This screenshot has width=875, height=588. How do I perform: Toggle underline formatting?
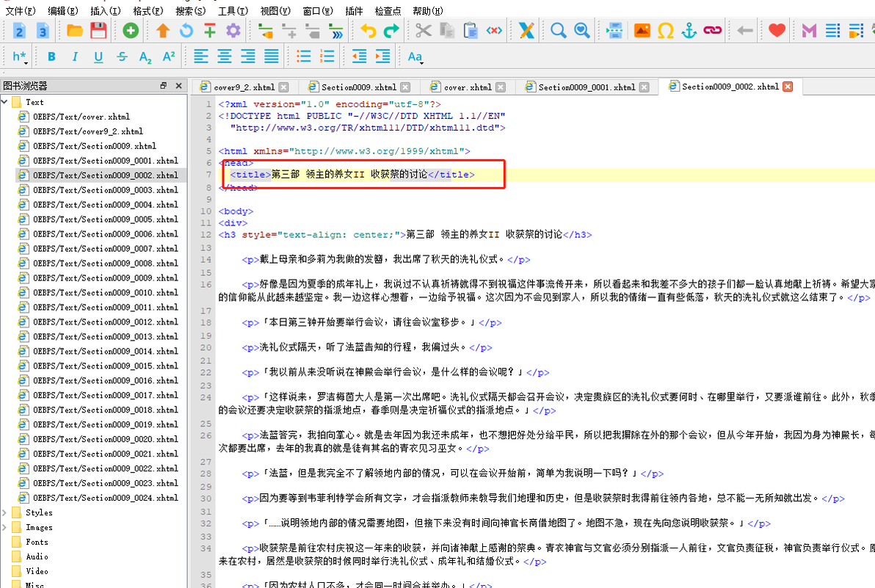click(x=98, y=57)
